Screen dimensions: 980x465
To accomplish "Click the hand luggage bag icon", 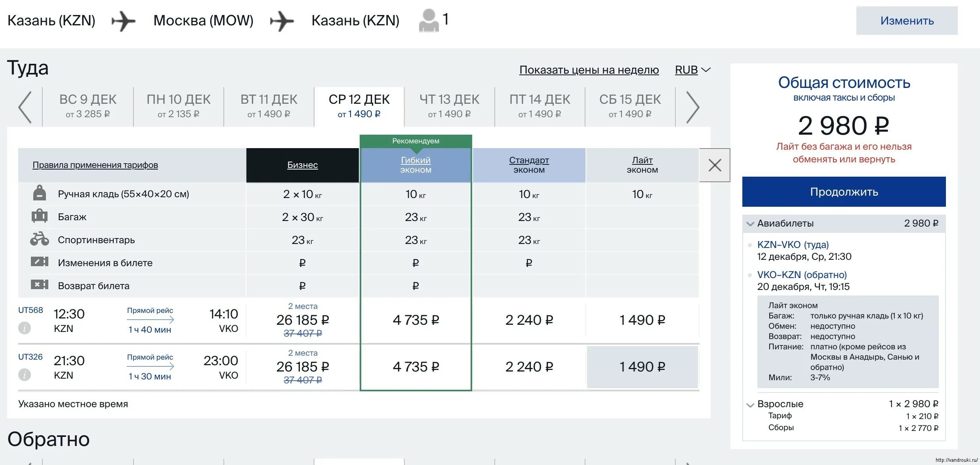I will pyautogui.click(x=39, y=193).
